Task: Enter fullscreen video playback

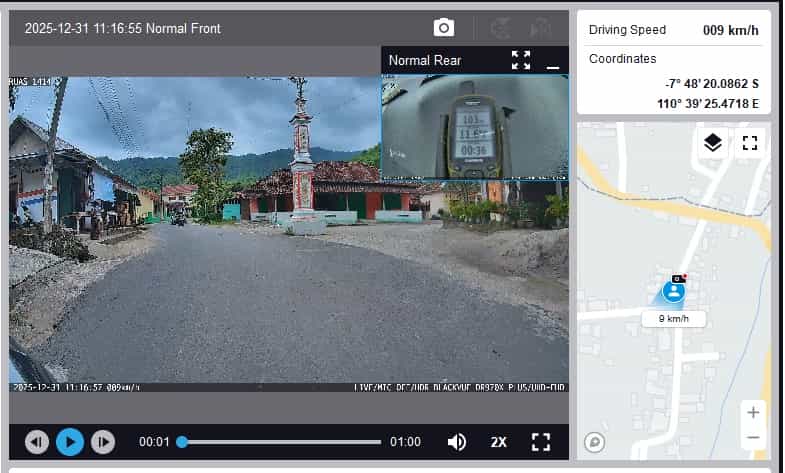Action: 541,441
